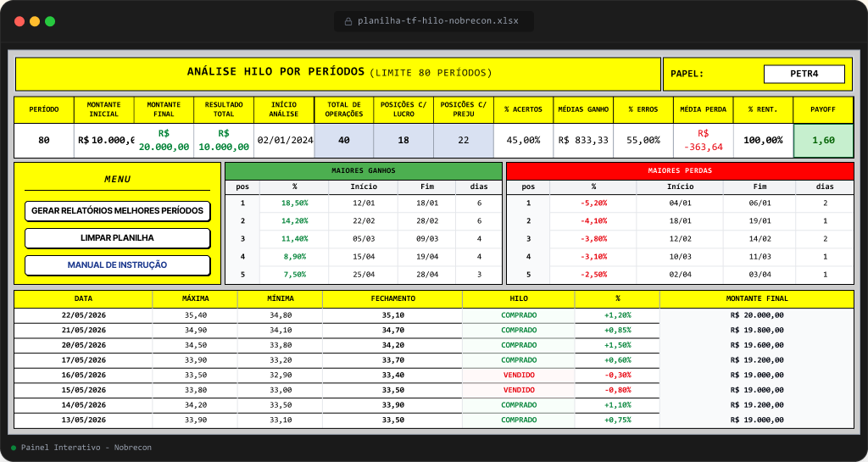Select MONTANTE FINAL value R$ 20.000,00 in summary
This screenshot has height=462, width=868.
[164, 141]
